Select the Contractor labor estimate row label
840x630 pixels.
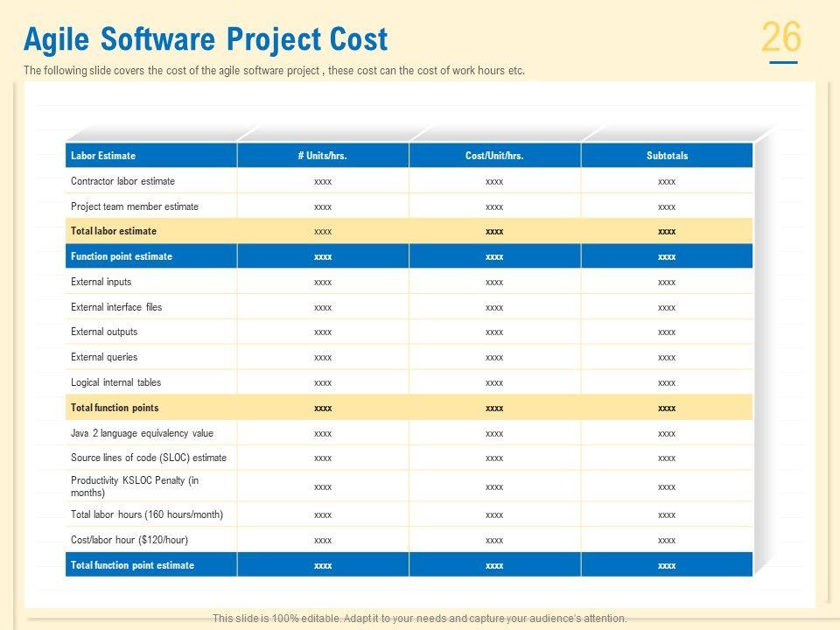(122, 181)
